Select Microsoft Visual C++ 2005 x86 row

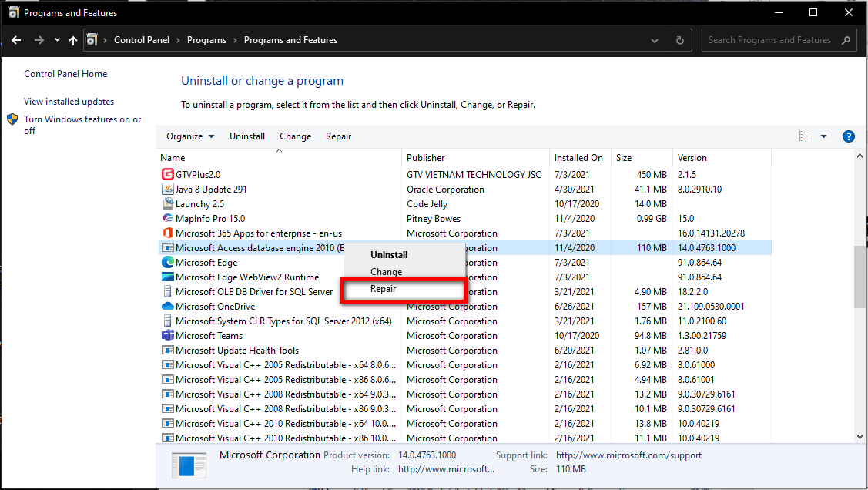(x=465, y=380)
